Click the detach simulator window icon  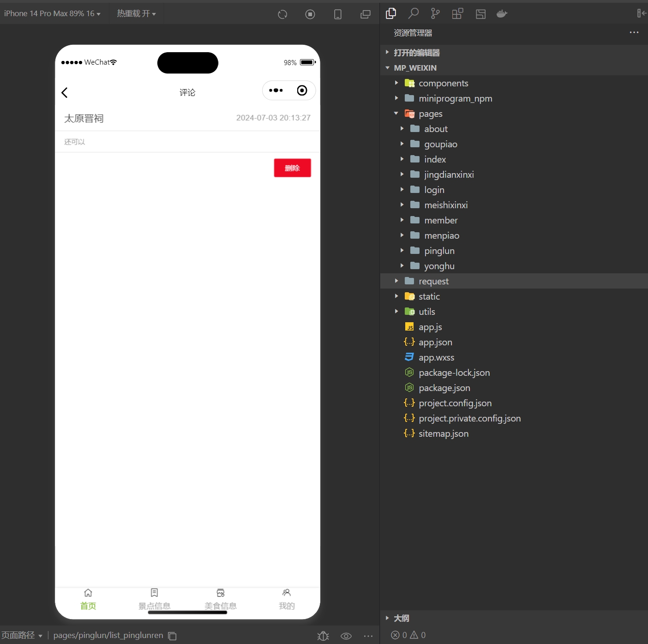click(366, 14)
